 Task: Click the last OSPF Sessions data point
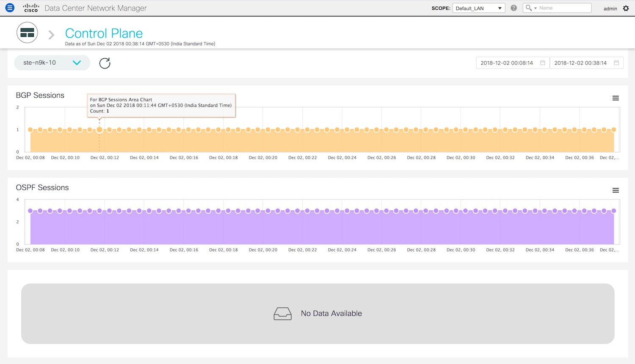(x=614, y=211)
